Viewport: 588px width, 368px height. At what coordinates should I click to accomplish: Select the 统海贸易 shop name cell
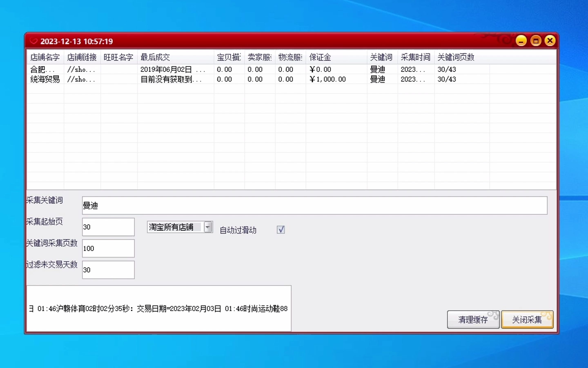45,79
